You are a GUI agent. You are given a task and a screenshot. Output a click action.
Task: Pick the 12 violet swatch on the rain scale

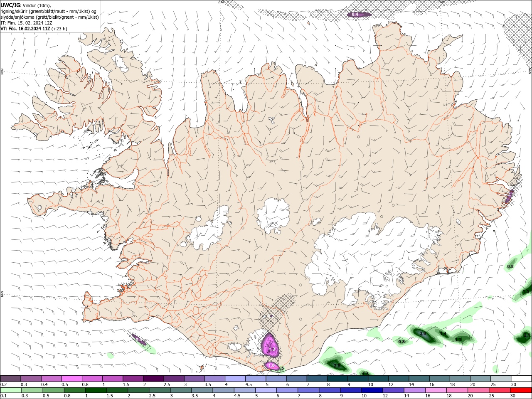[393, 390]
